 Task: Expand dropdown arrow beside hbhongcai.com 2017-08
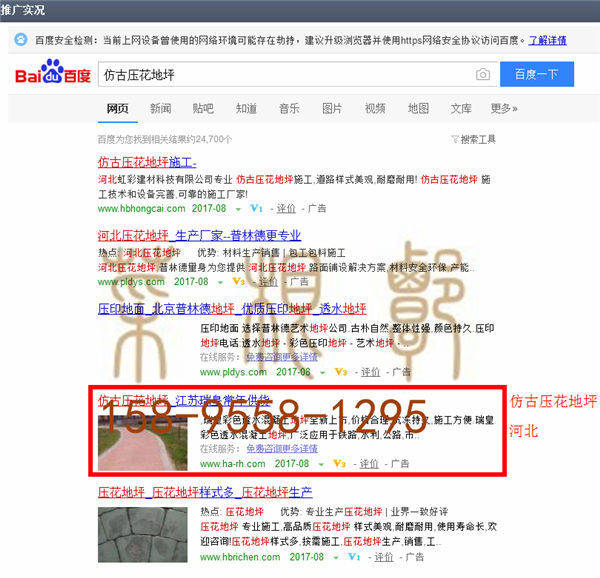coord(238,209)
